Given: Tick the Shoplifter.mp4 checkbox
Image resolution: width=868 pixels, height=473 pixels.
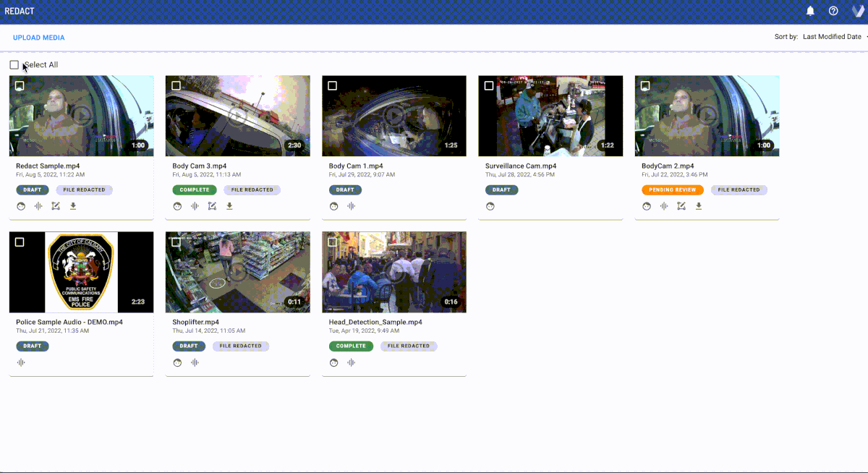Looking at the screenshot, I should [176, 242].
